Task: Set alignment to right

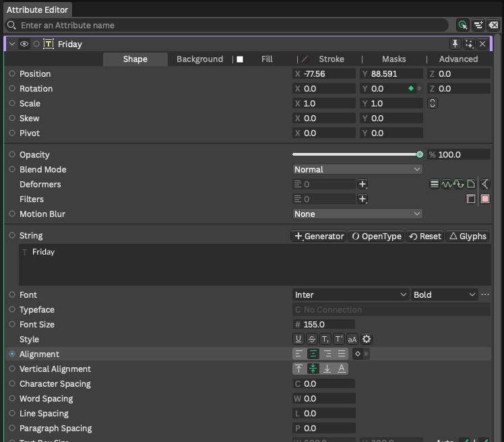Action: 327,354
